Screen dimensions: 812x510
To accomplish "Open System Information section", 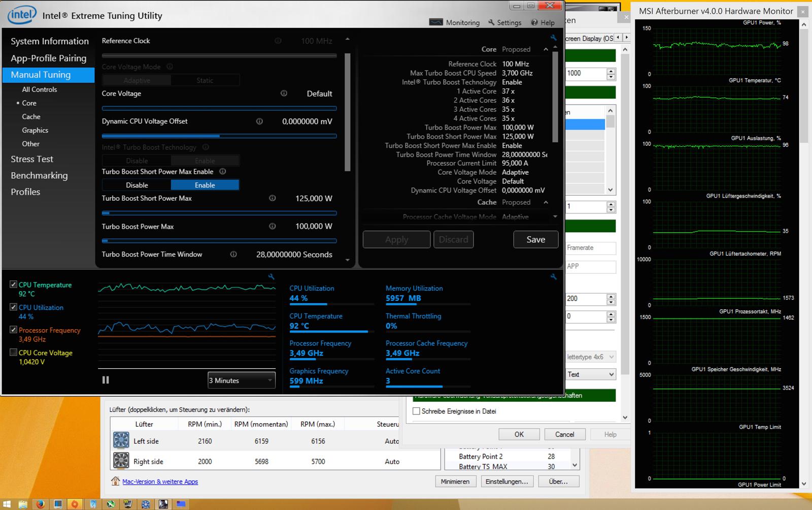I will tap(50, 41).
